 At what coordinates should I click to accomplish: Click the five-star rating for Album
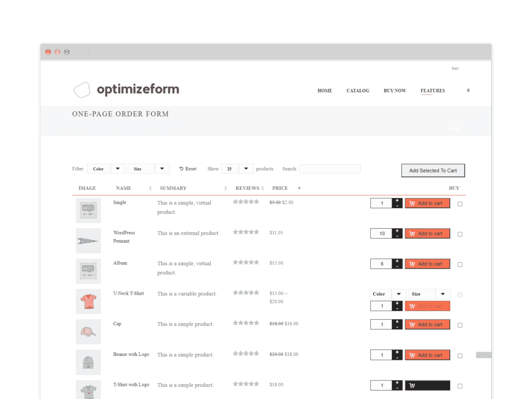coord(246,262)
